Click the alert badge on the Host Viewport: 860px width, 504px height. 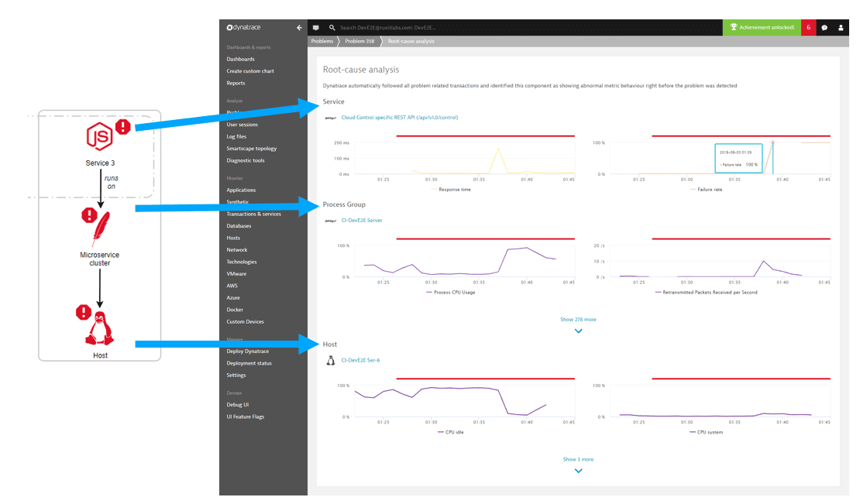(84, 312)
